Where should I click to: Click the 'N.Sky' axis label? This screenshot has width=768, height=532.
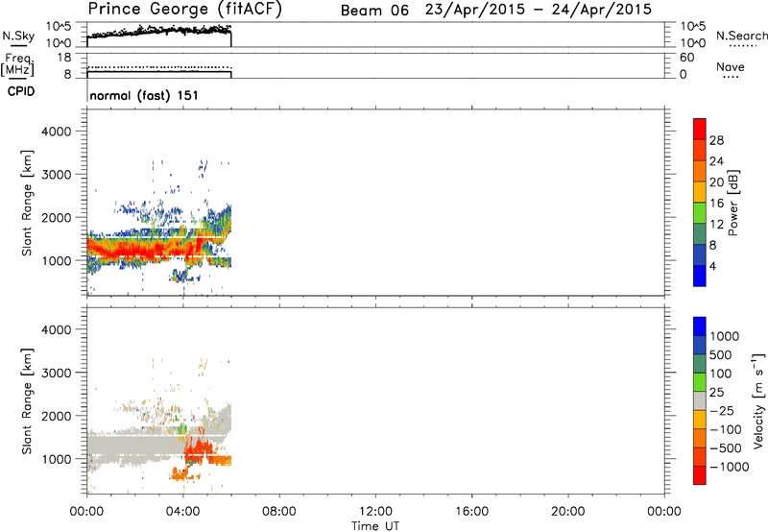[x=18, y=36]
